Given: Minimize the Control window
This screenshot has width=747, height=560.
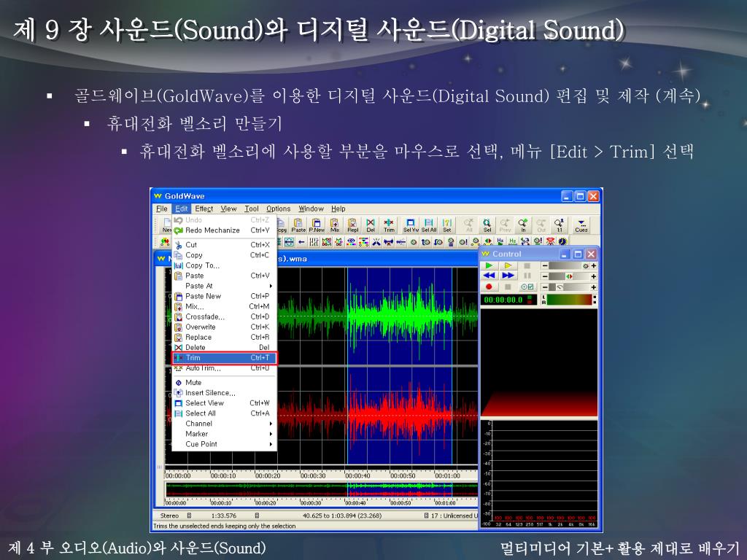Looking at the screenshot, I should point(565,254).
